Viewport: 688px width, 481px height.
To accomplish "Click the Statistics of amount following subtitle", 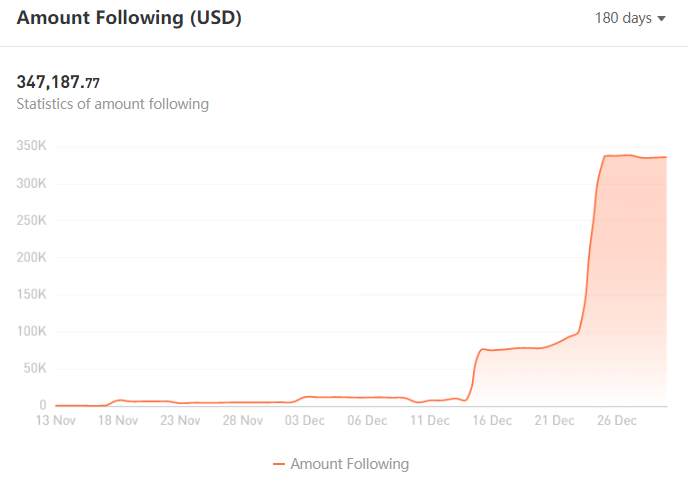I will tap(112, 104).
